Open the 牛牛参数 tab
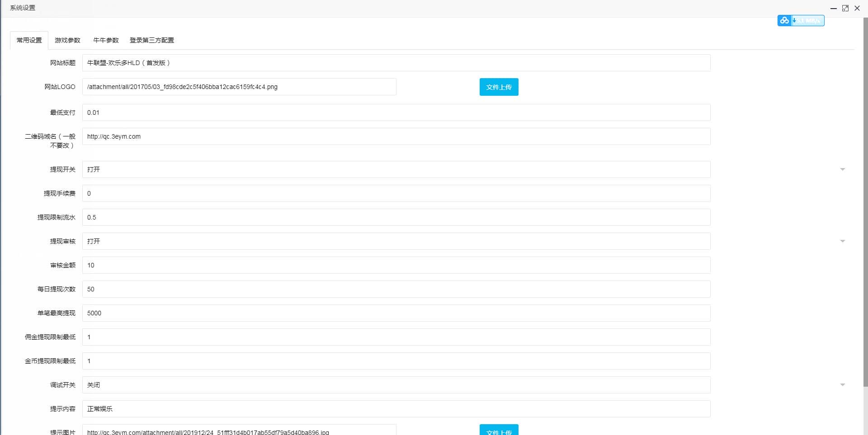The height and width of the screenshot is (435, 868). click(106, 40)
